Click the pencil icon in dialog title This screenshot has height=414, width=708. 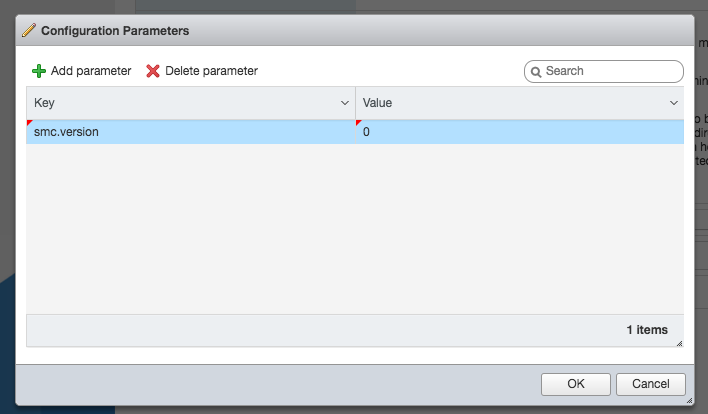tap(28, 30)
